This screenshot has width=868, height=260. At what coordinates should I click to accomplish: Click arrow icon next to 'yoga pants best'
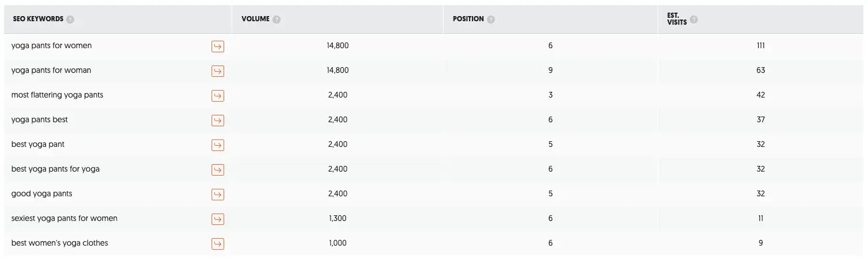tap(218, 121)
